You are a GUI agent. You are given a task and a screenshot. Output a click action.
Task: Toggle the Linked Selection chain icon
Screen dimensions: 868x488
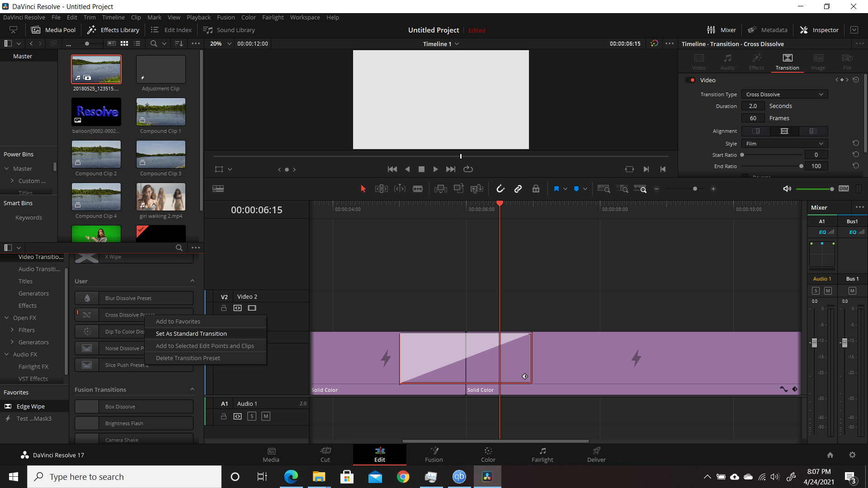coord(518,189)
